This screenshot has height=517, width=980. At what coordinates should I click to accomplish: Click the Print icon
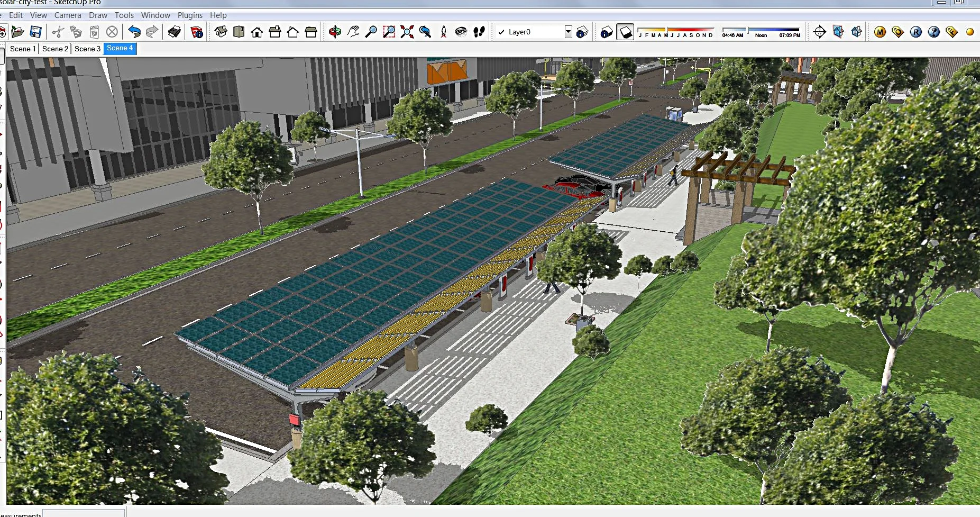point(175,32)
